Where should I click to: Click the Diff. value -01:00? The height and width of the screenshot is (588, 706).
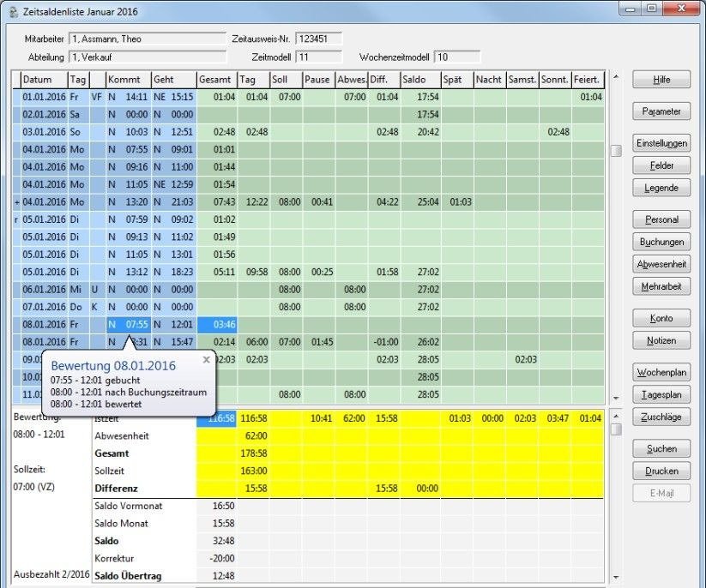[x=386, y=342]
